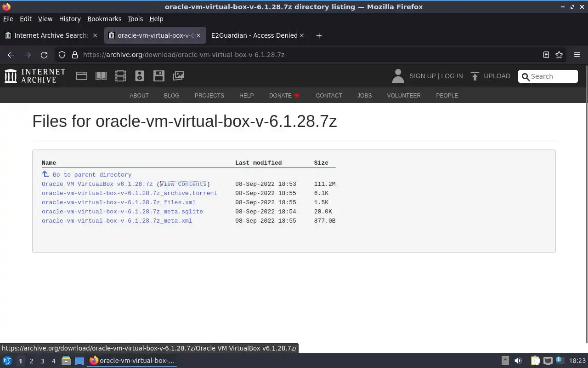The width and height of the screenshot is (588, 368).
Task: Click the archive Search input field
Action: [548, 76]
